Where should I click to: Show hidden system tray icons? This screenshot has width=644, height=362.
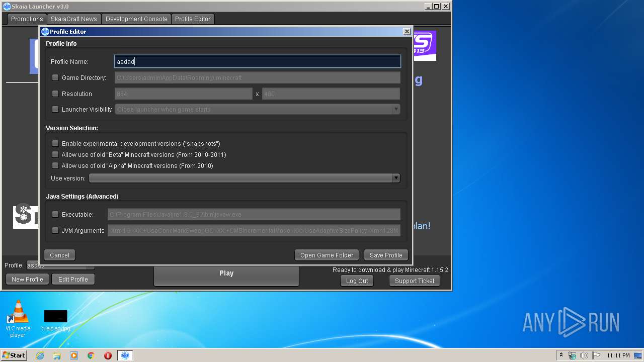point(561,355)
